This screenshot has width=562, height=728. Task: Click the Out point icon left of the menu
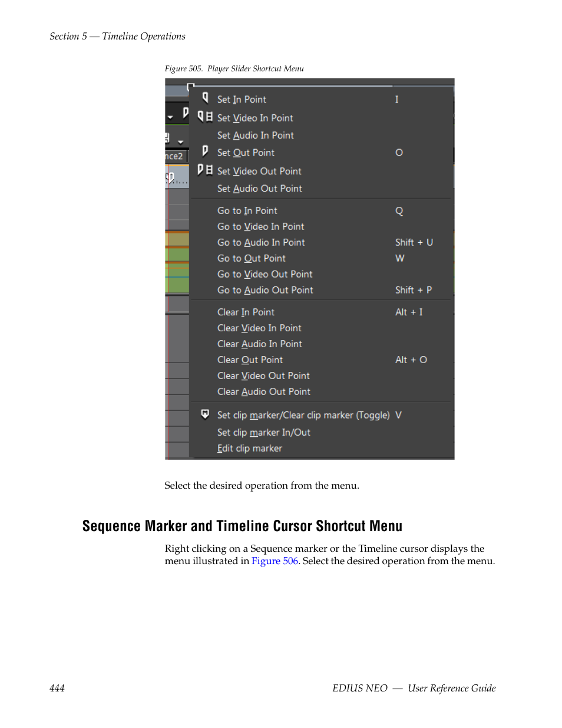pyautogui.click(x=186, y=113)
